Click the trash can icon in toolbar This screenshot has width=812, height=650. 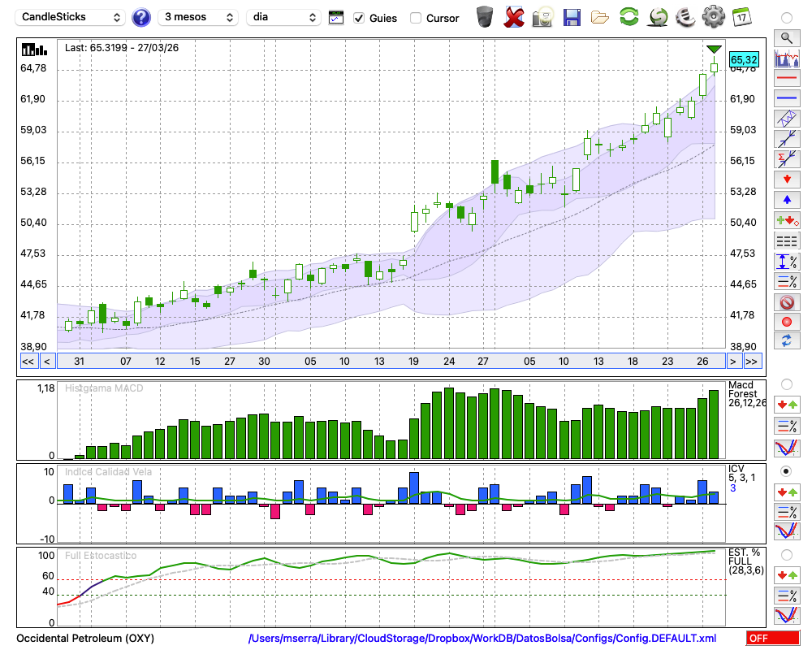click(x=485, y=17)
